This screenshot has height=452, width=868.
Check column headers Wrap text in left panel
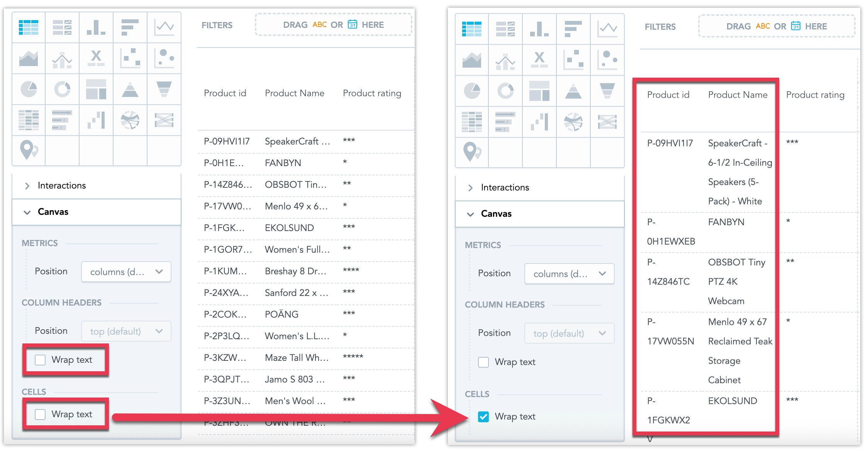click(40, 360)
